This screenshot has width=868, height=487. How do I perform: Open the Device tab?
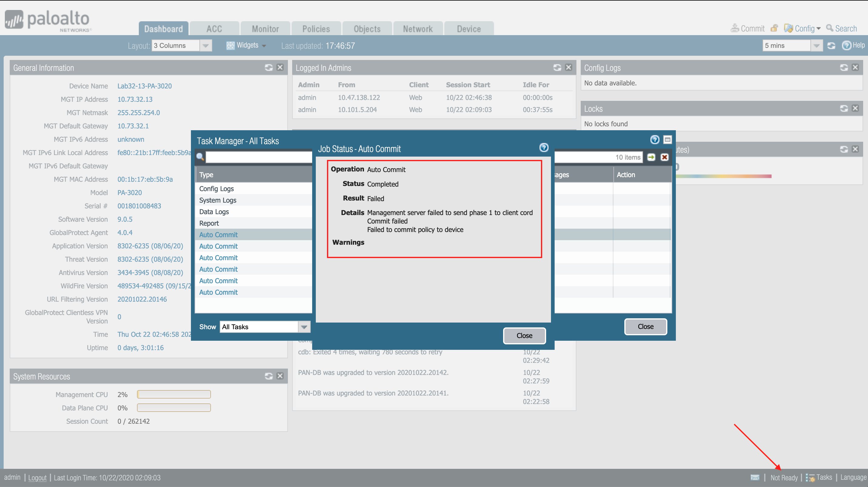point(469,28)
